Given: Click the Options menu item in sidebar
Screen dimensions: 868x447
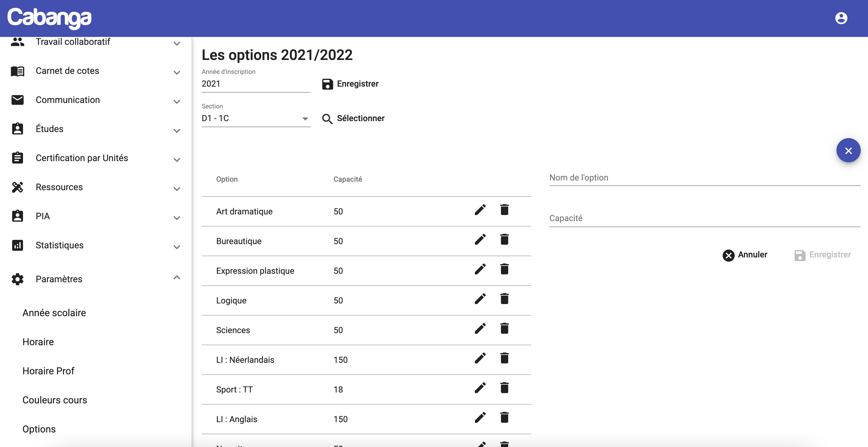Looking at the screenshot, I should [39, 429].
